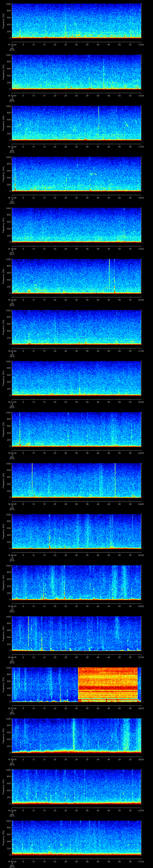Click the '16:29:00' start time label
153x868 pixels.
click(12, 810)
